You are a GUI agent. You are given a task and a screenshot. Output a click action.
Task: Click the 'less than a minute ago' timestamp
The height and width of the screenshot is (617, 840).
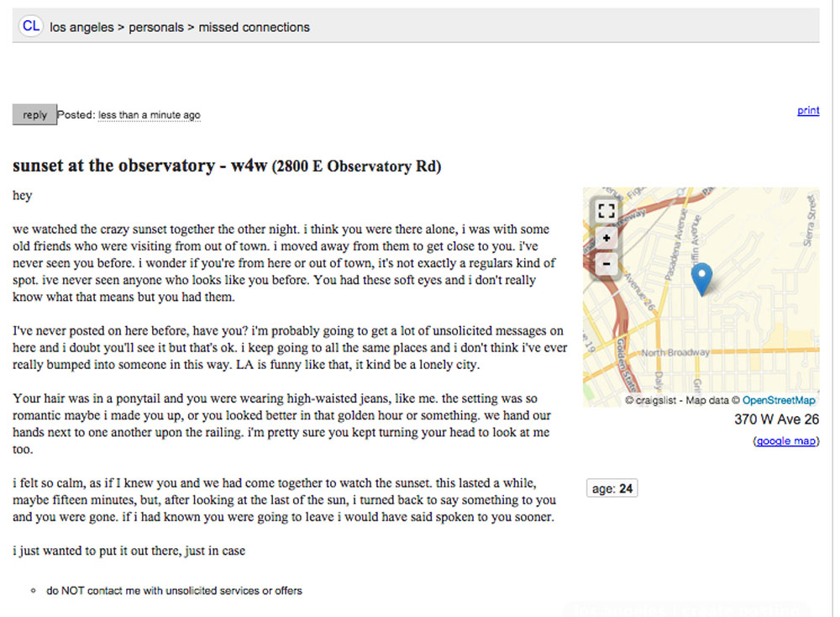(x=149, y=114)
